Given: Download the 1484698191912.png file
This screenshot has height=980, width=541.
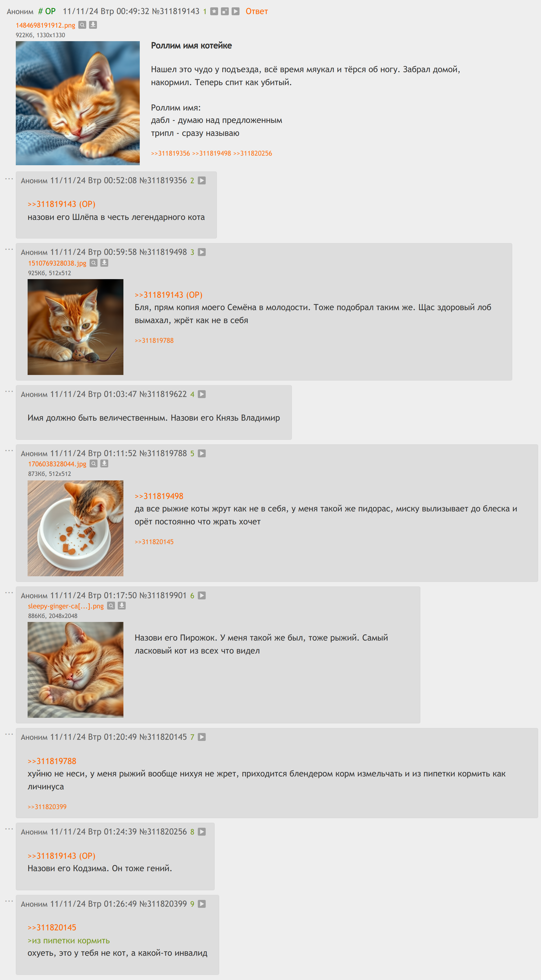Looking at the screenshot, I should click(93, 25).
